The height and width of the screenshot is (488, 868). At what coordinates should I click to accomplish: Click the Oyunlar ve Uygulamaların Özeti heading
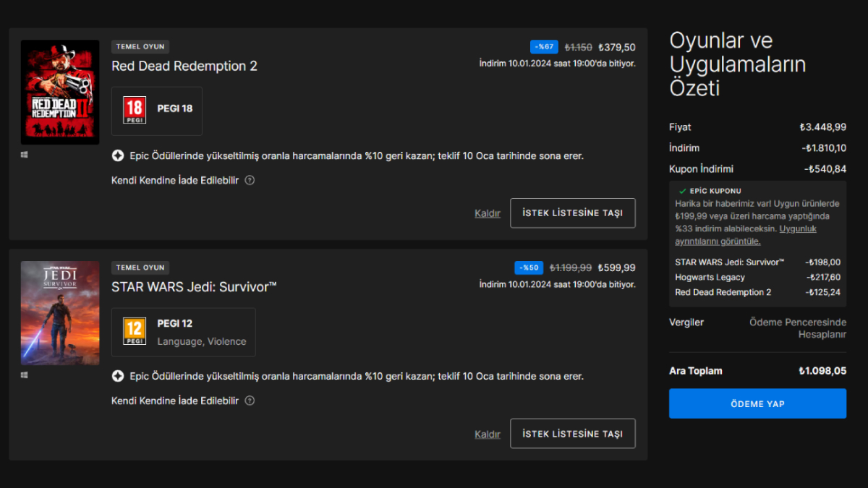pos(738,64)
